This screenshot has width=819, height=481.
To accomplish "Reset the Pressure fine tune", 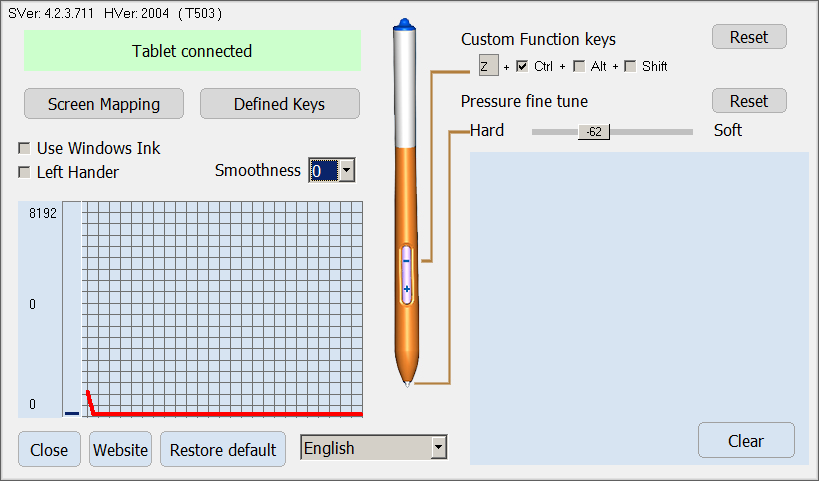I will coord(749,101).
